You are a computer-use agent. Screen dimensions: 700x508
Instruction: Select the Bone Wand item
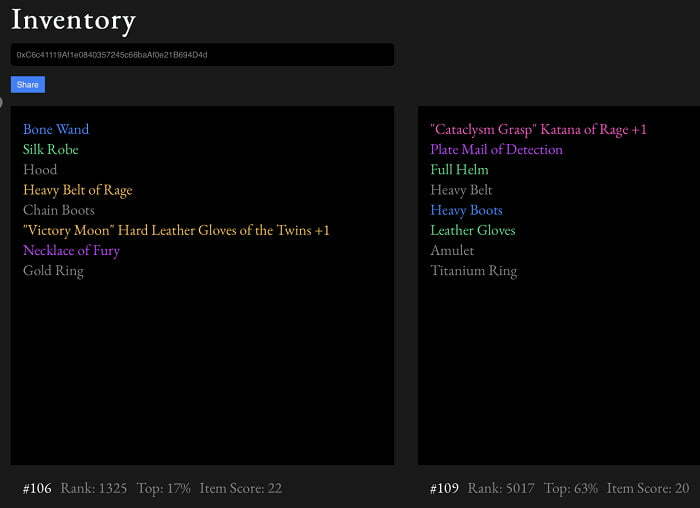click(56, 129)
